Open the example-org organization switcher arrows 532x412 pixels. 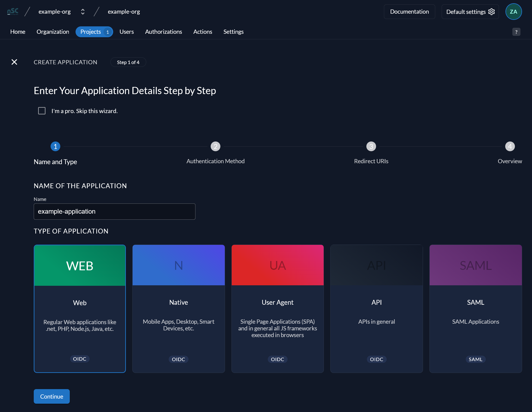[x=83, y=12]
